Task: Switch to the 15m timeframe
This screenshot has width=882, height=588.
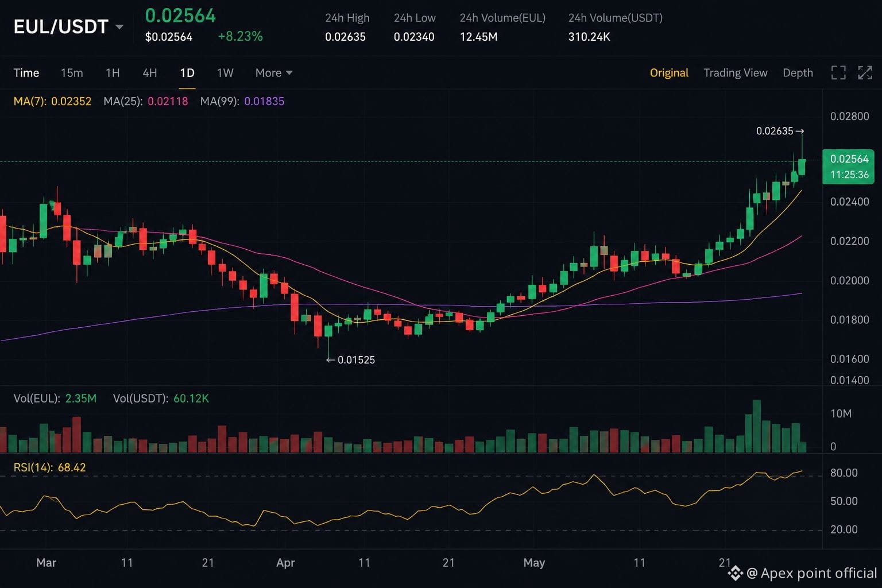Action: 72,73
